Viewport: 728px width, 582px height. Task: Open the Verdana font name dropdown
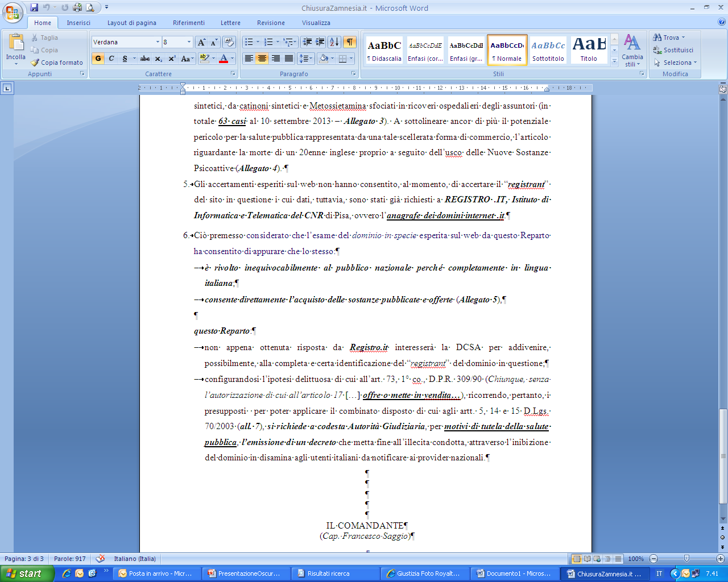158,42
